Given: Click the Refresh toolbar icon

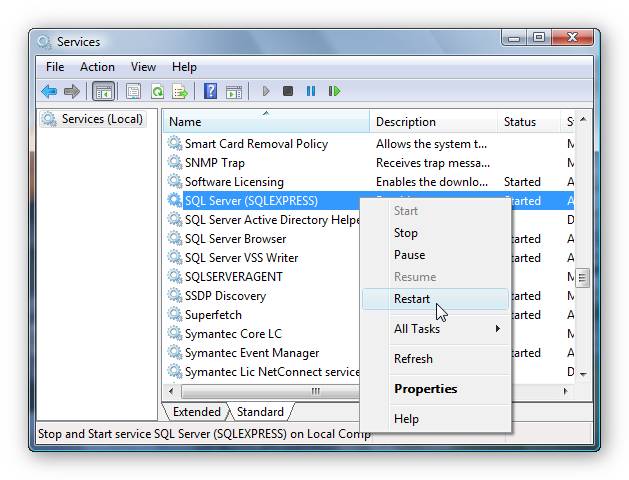Looking at the screenshot, I should (x=157, y=91).
